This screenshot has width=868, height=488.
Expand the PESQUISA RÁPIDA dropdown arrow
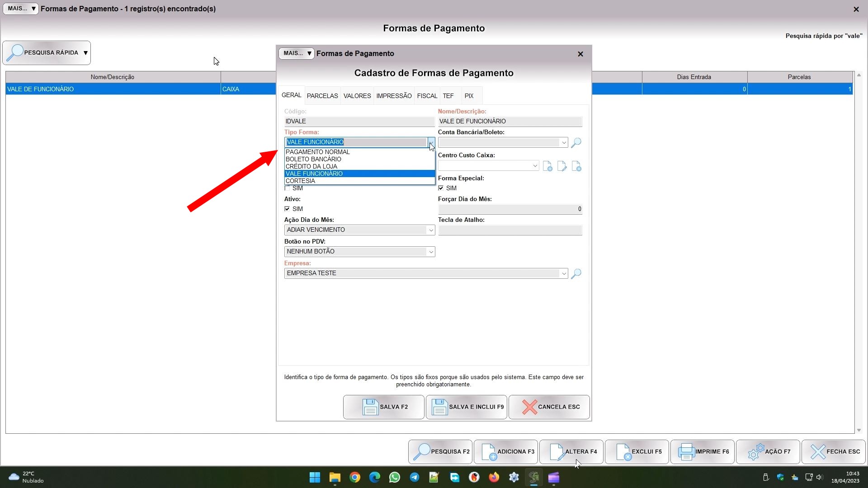coord(85,53)
